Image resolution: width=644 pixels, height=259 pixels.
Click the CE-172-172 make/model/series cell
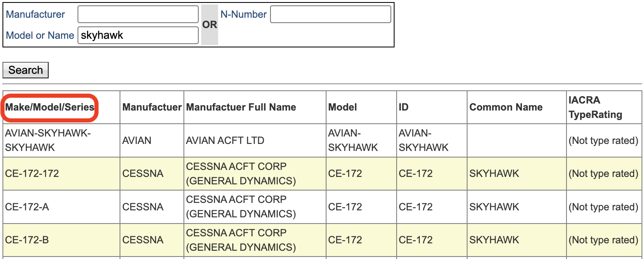coord(32,174)
